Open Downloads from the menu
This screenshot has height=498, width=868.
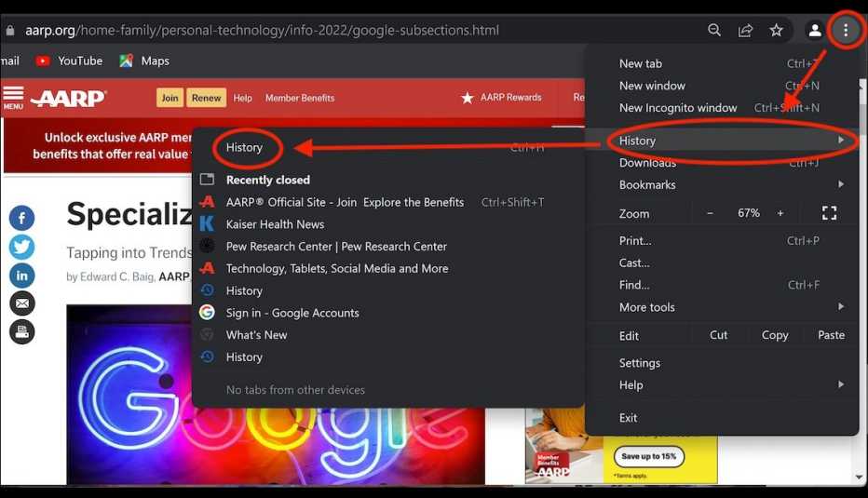(x=721, y=163)
